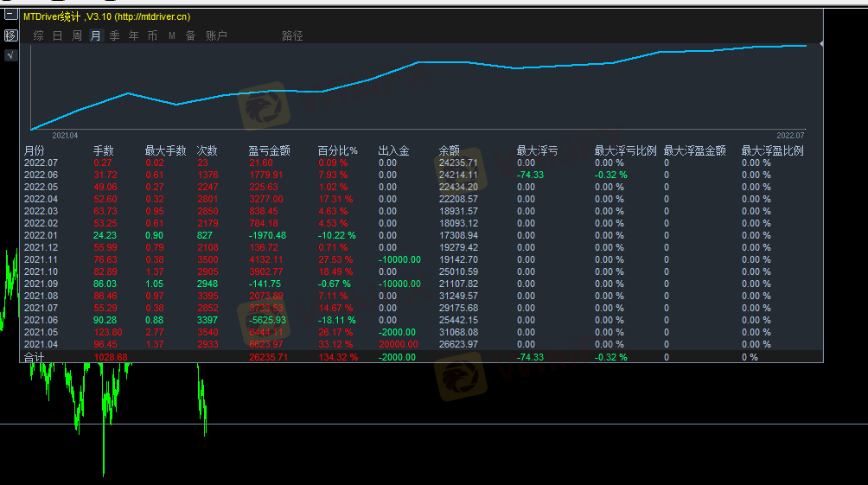This screenshot has height=485, width=868.
Task: Select the 2022.01 row in the table
Action: click(x=40, y=235)
